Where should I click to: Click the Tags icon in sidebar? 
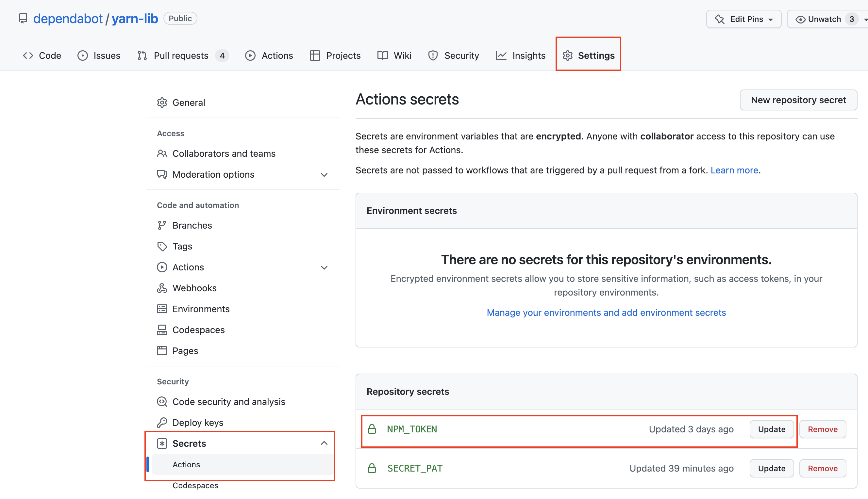click(x=162, y=247)
